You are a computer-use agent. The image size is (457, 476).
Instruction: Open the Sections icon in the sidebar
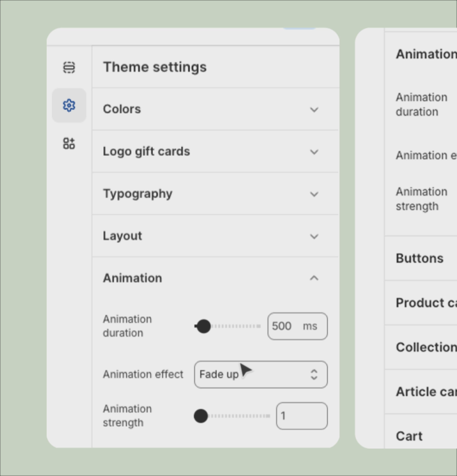(x=69, y=67)
